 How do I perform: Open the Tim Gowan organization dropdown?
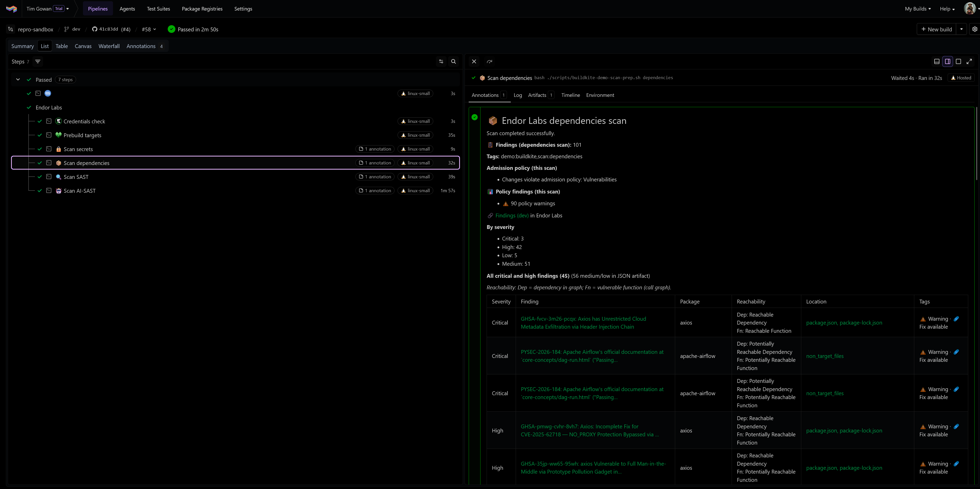coord(48,9)
